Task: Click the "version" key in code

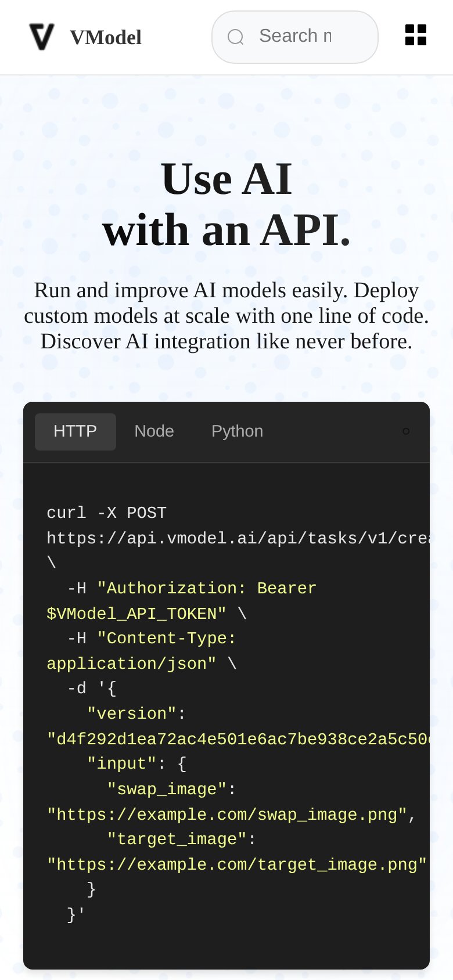Action: click(132, 714)
